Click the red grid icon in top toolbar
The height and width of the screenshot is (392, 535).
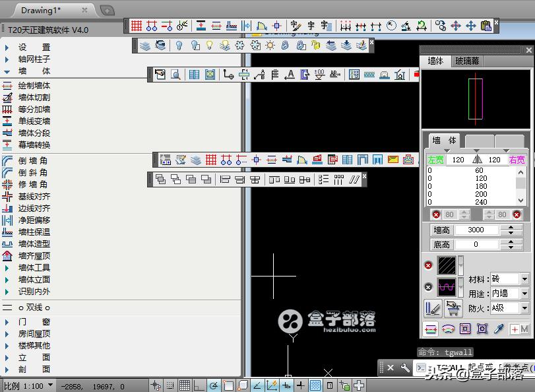click(136, 26)
